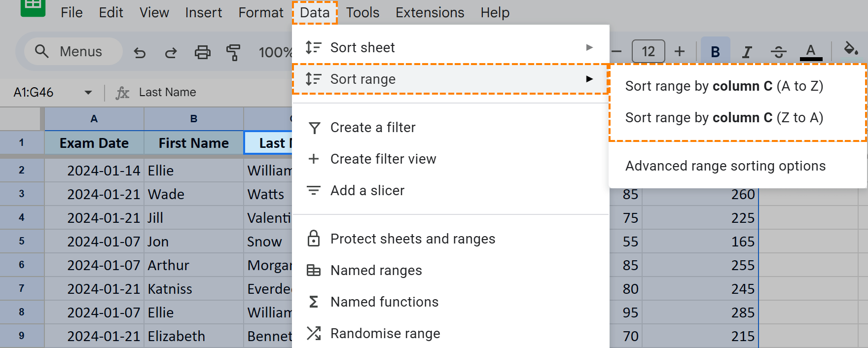Decrease the font size
Viewport: 868px width, 348px height.
tap(616, 51)
